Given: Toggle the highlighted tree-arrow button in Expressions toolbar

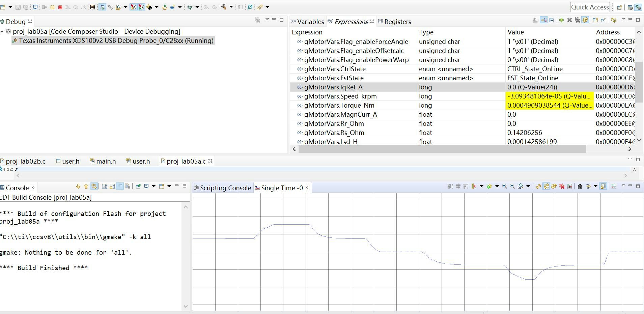Looking at the screenshot, I should (x=543, y=20).
